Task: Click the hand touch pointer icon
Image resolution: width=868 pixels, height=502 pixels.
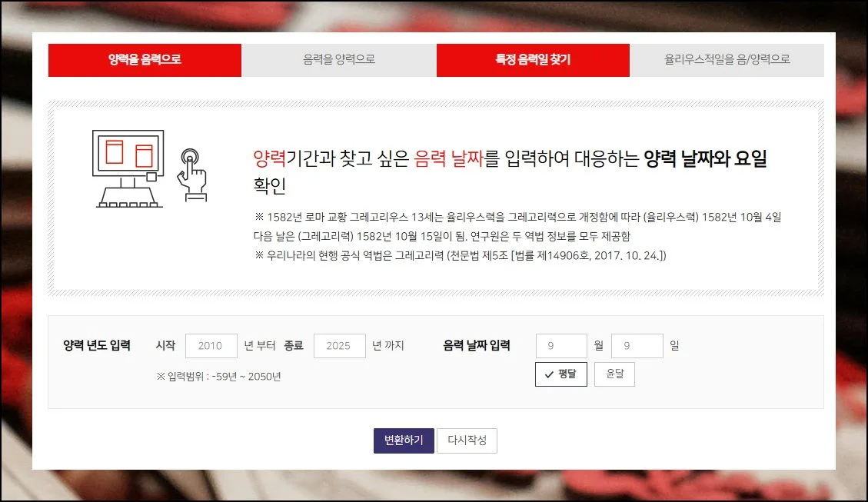Action: [x=191, y=174]
